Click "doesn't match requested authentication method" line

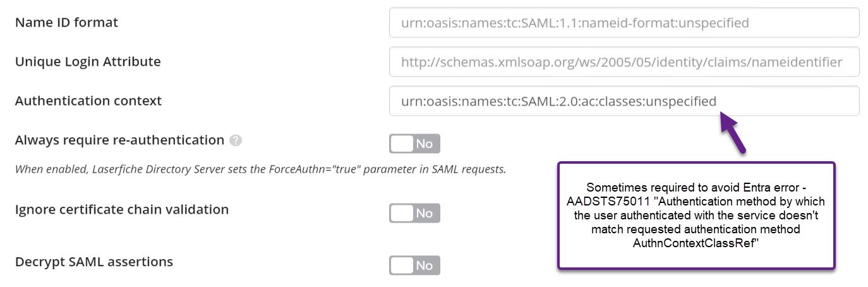[696, 229]
